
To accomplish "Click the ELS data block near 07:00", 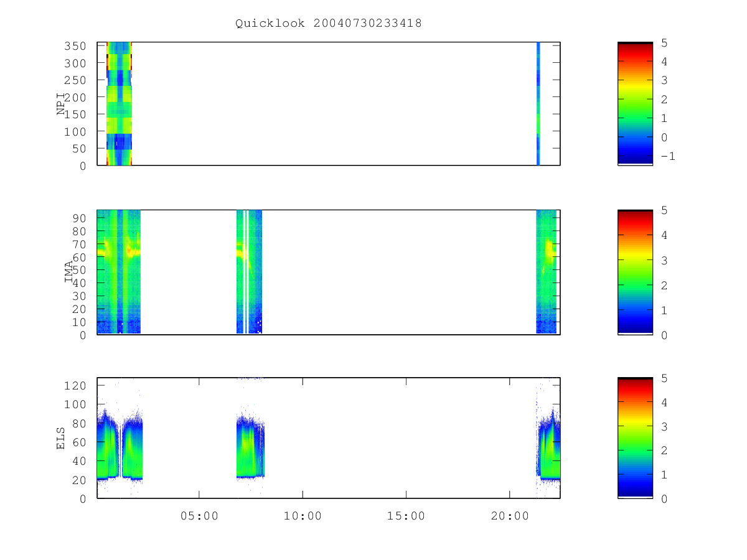I will (x=250, y=448).
